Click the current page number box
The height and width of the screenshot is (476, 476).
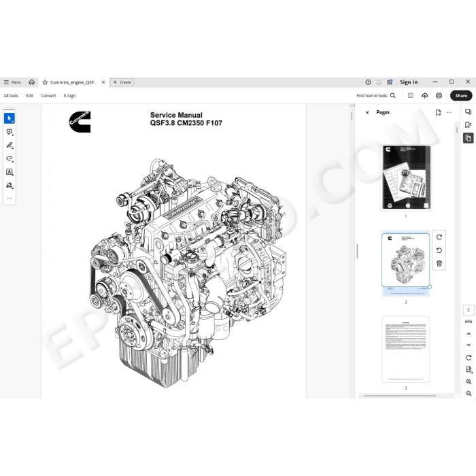[x=469, y=310]
